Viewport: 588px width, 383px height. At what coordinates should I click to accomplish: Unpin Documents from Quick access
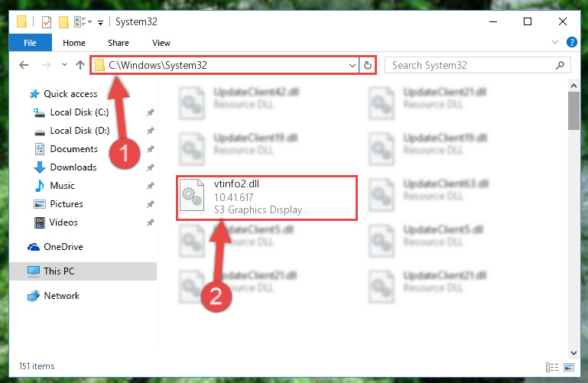[151, 149]
